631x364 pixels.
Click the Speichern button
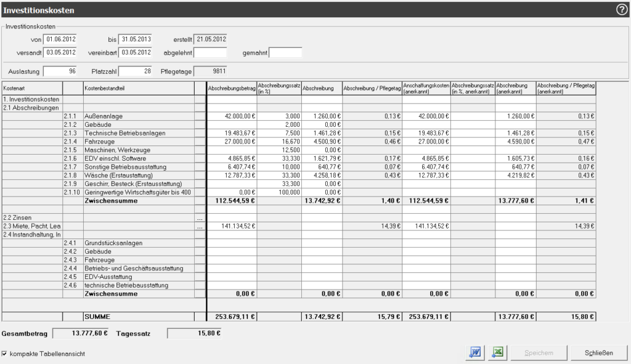[539, 352]
